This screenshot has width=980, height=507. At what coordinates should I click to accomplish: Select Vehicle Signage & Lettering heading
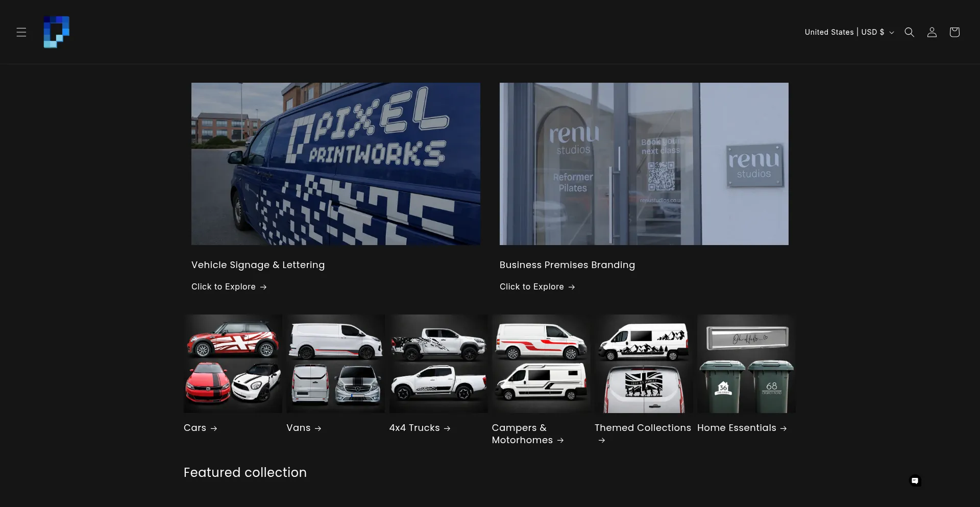(258, 265)
